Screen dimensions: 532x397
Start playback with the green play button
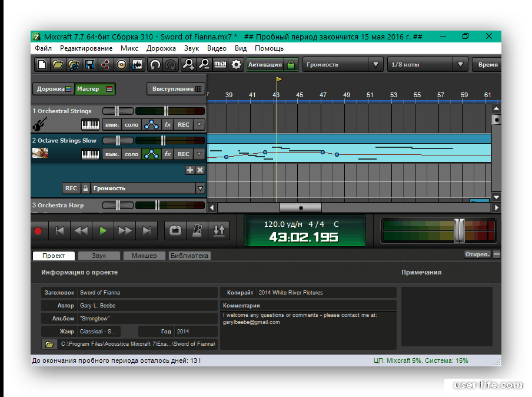pos(103,231)
